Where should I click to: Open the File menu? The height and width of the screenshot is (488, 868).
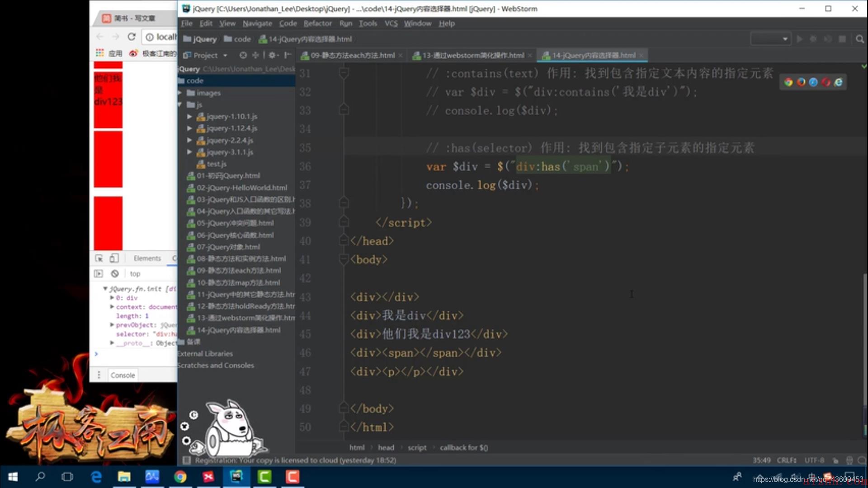pyautogui.click(x=187, y=23)
